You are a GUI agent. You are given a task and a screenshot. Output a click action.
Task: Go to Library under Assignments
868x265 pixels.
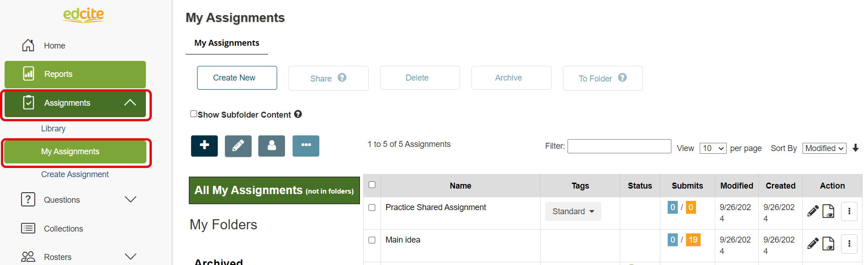click(x=53, y=129)
